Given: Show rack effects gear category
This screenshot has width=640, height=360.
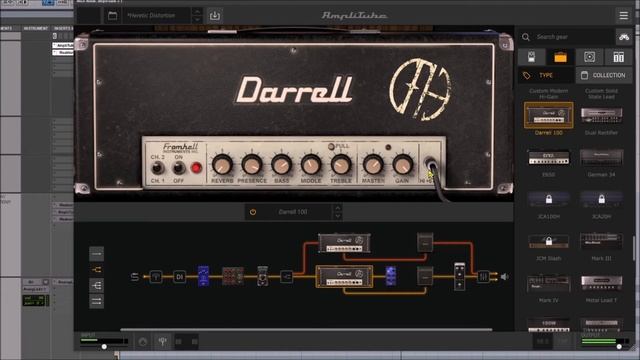Looking at the screenshot, I should point(618,57).
